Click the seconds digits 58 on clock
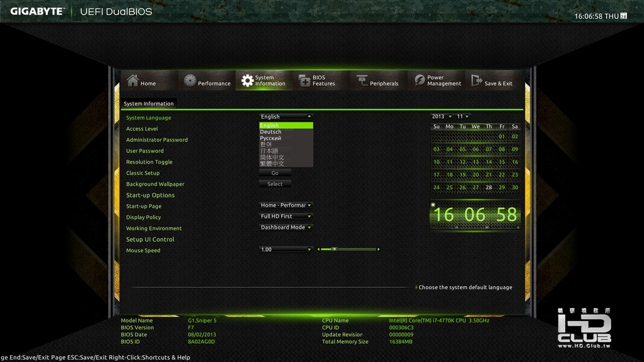 (x=506, y=215)
